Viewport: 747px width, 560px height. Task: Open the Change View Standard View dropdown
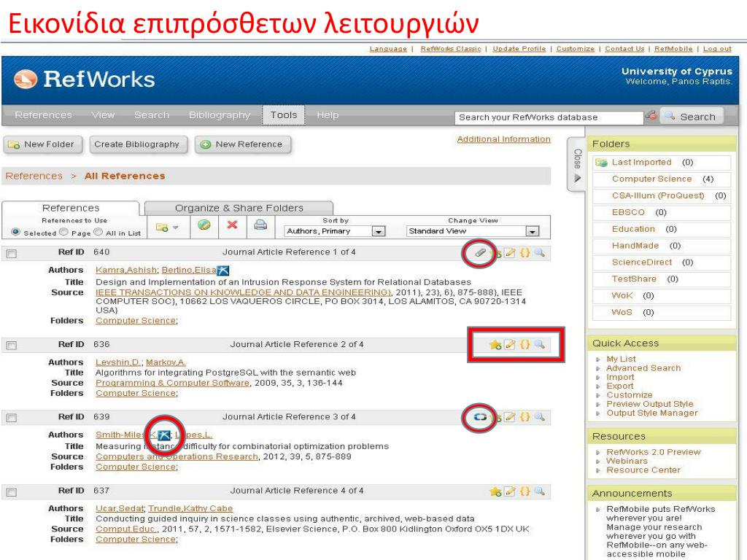[473, 231]
